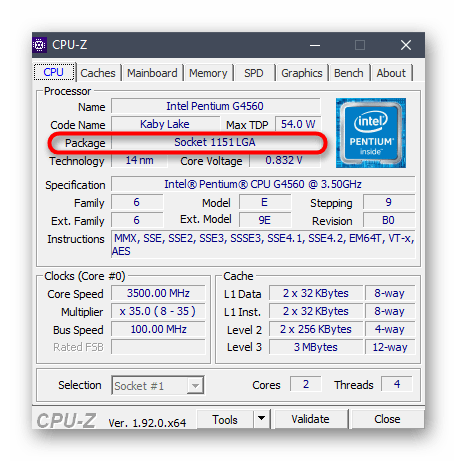Viewport: 457px width, 461px height.
Task: Click the Model value E
Action: pyautogui.click(x=265, y=202)
